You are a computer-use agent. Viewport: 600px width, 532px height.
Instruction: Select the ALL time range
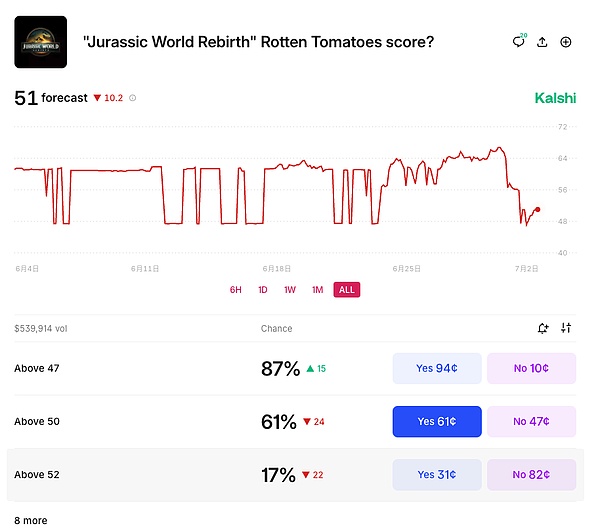pyautogui.click(x=346, y=290)
